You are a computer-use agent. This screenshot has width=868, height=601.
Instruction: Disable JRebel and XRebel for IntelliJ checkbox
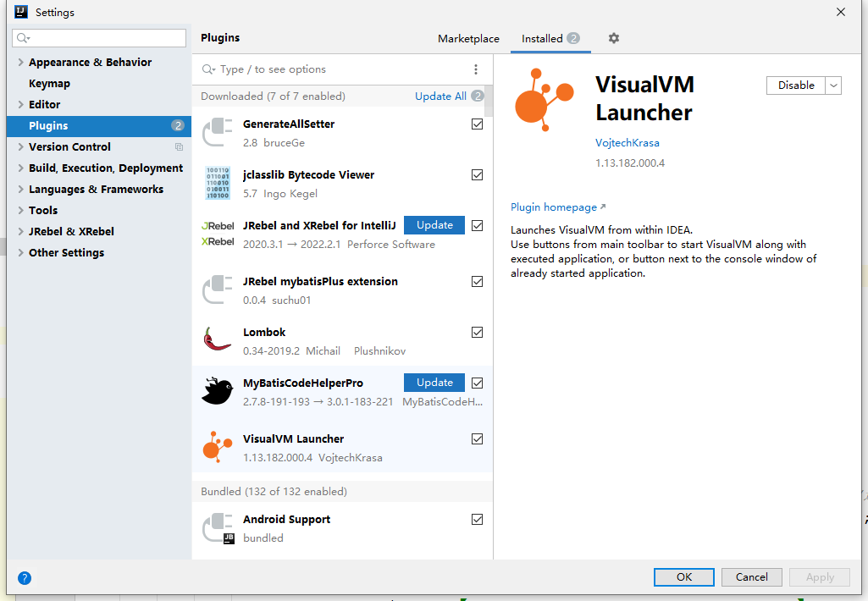pos(477,226)
